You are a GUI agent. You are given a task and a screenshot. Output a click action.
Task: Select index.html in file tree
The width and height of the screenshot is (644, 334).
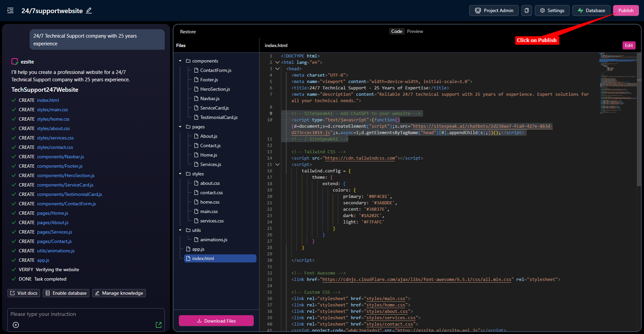[220, 258]
